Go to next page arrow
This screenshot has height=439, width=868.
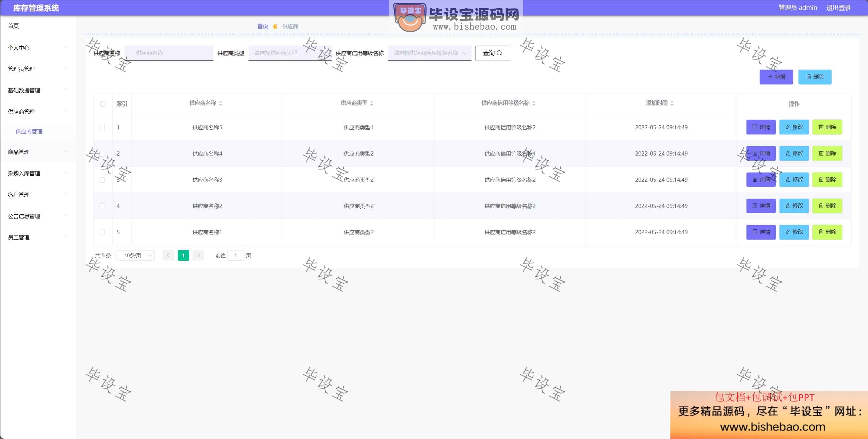(x=198, y=255)
